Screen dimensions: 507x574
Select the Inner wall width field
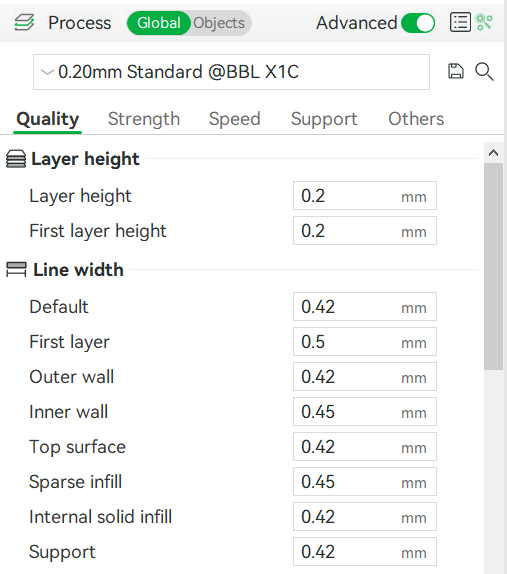click(365, 411)
